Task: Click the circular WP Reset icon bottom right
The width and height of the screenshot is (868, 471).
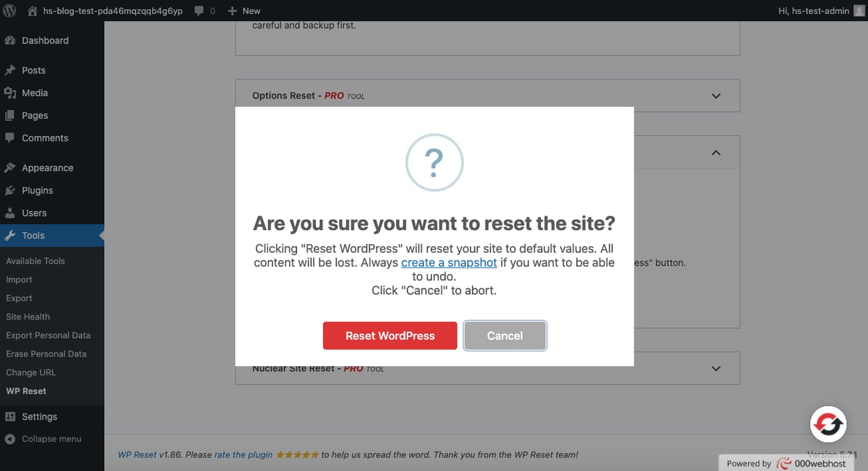Action: coord(828,424)
